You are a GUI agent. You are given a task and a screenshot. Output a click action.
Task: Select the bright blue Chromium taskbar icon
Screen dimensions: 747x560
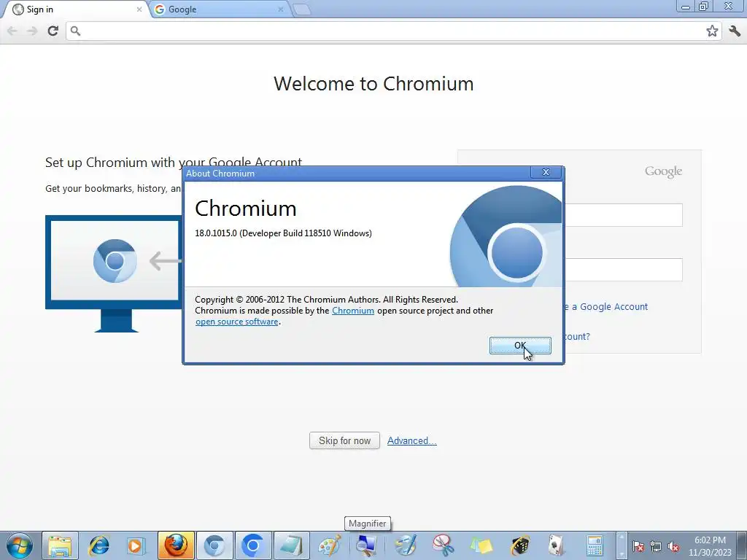coord(252,545)
